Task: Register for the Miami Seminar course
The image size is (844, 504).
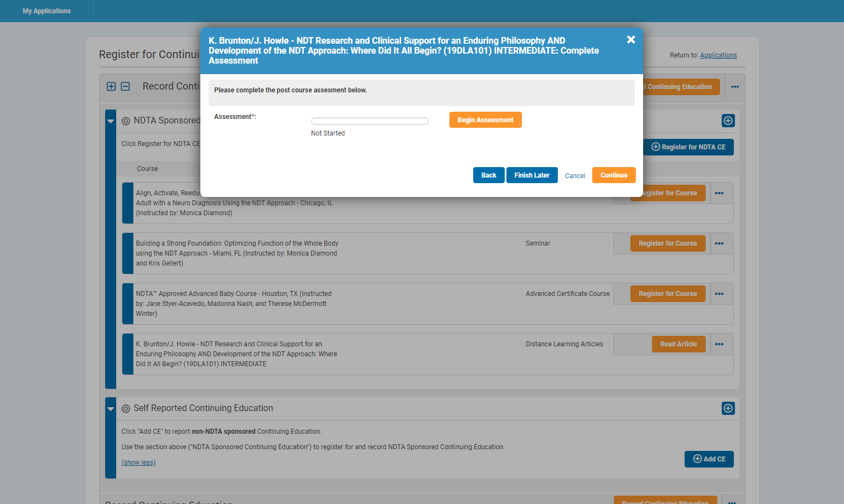Action: [668, 243]
